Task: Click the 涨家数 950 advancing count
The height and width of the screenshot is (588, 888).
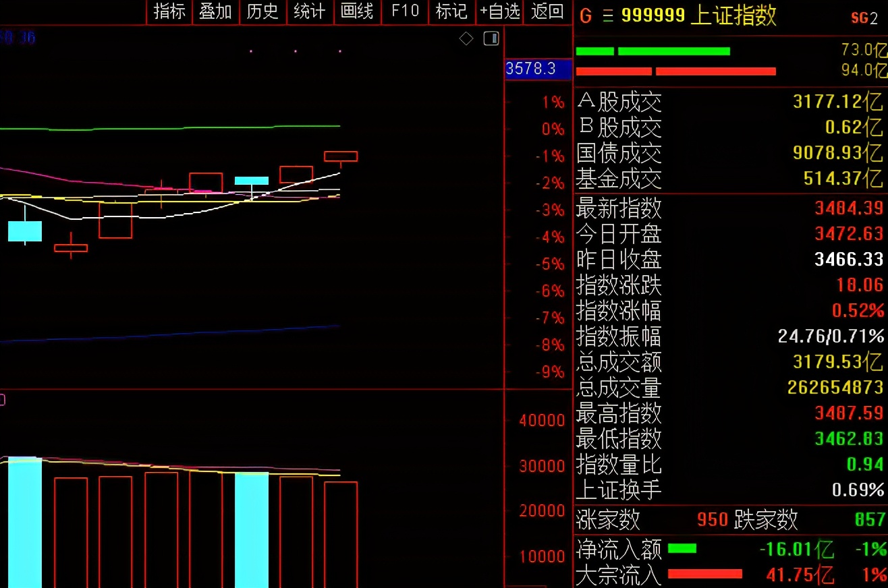Action: point(713,519)
